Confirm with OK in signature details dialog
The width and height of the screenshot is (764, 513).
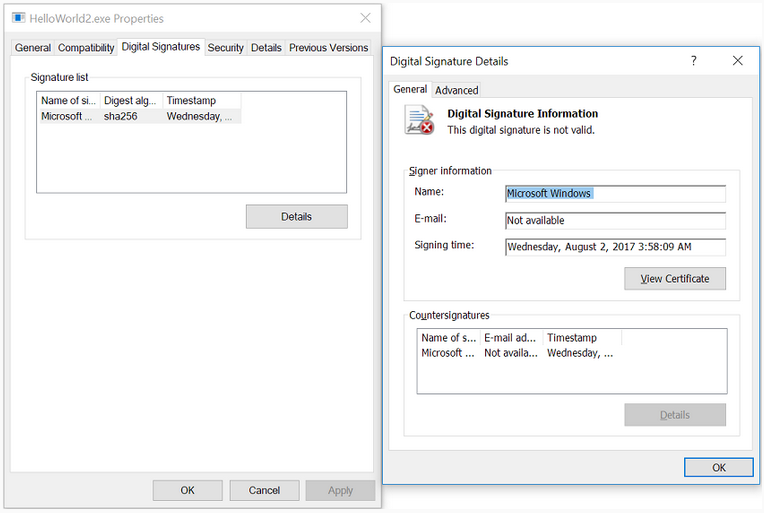(x=719, y=468)
